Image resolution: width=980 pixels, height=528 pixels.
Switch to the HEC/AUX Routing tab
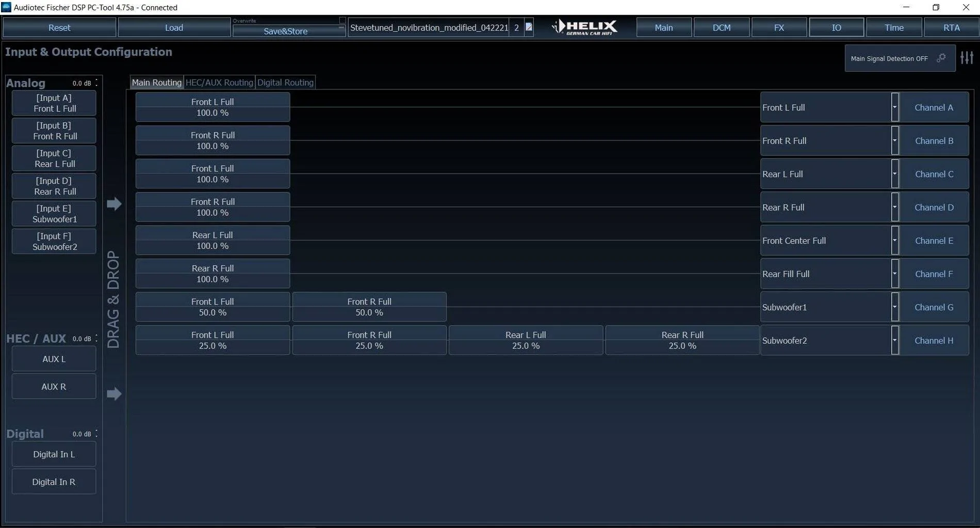[x=219, y=83]
